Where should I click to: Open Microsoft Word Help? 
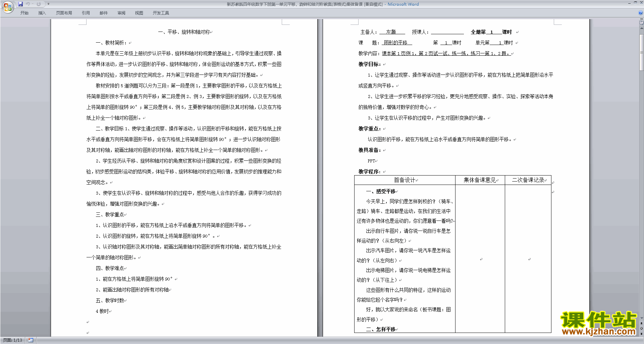[641, 13]
